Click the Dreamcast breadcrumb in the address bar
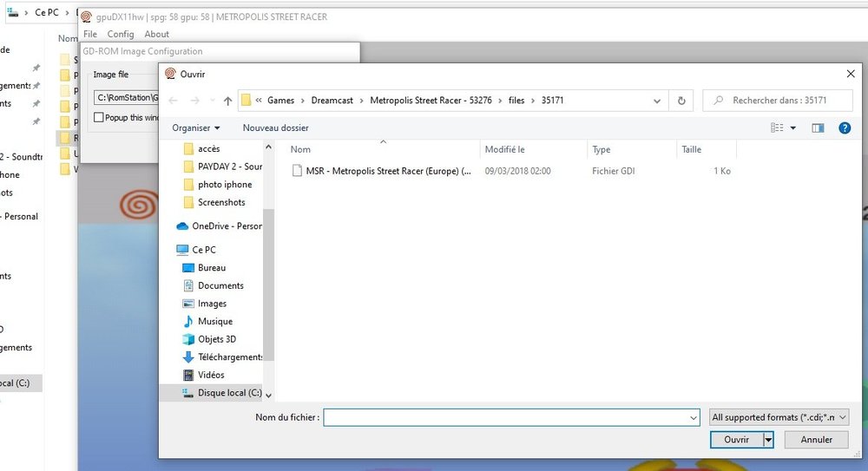 point(332,100)
